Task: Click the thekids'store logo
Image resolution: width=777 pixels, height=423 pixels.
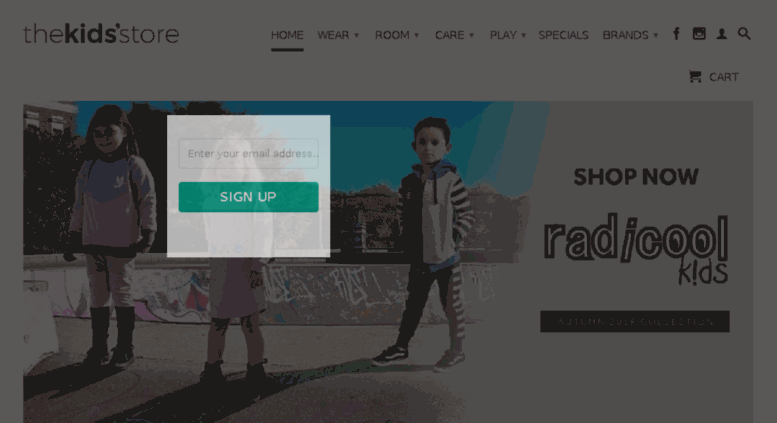Action: click(x=101, y=34)
